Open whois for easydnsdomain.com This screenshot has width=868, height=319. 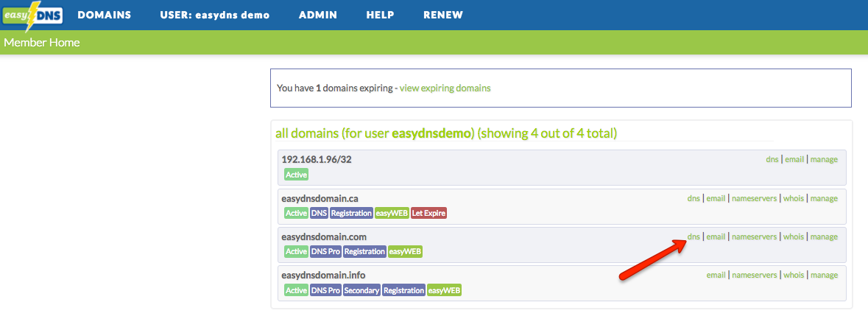click(793, 236)
